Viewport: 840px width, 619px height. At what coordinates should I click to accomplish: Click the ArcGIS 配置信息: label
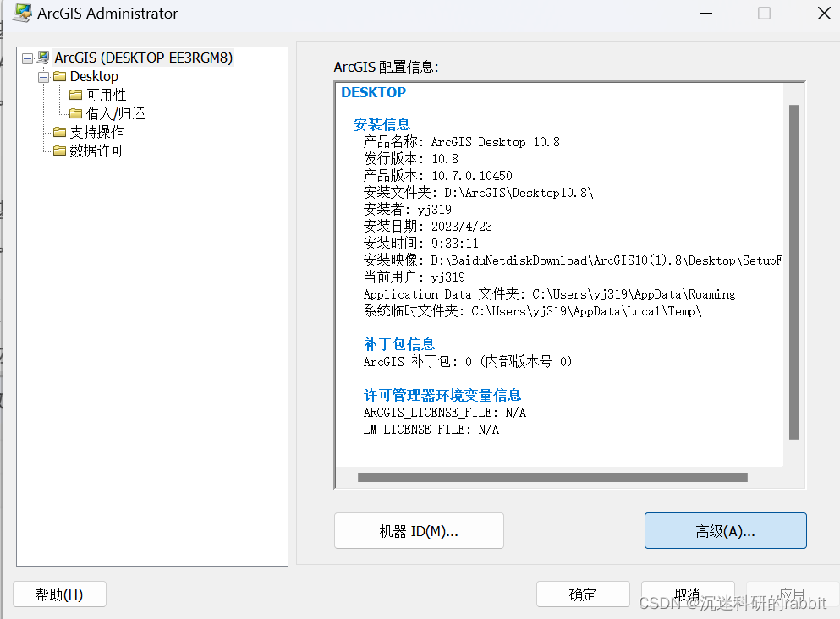387,67
